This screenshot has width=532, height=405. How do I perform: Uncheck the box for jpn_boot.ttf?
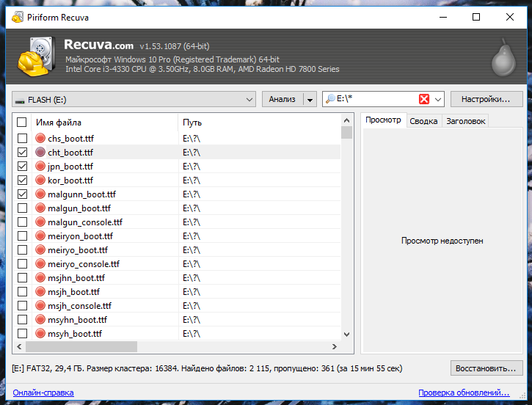[23, 166]
